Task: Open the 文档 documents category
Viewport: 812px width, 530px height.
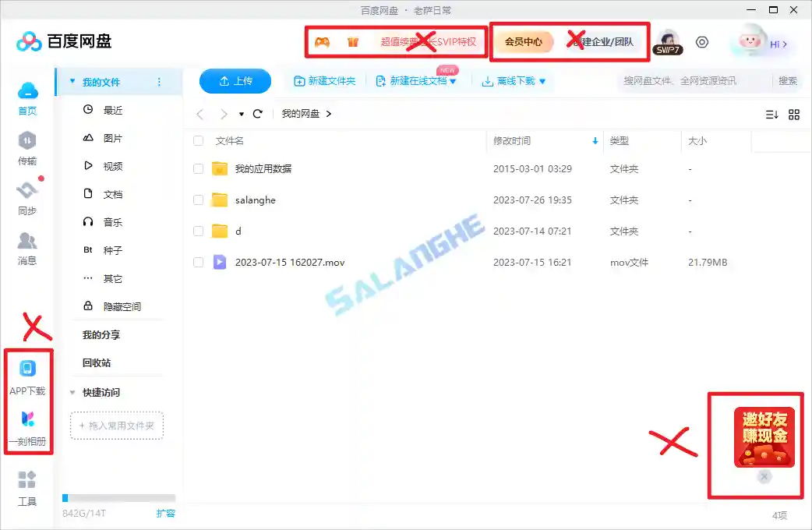Action: point(113,194)
